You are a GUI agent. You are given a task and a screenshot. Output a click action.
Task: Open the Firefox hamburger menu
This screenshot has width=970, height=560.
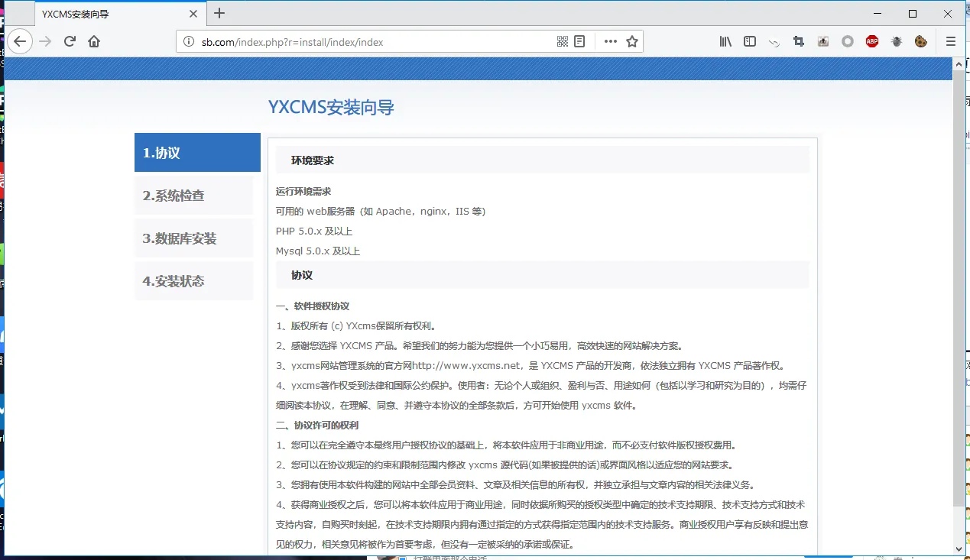(x=951, y=42)
